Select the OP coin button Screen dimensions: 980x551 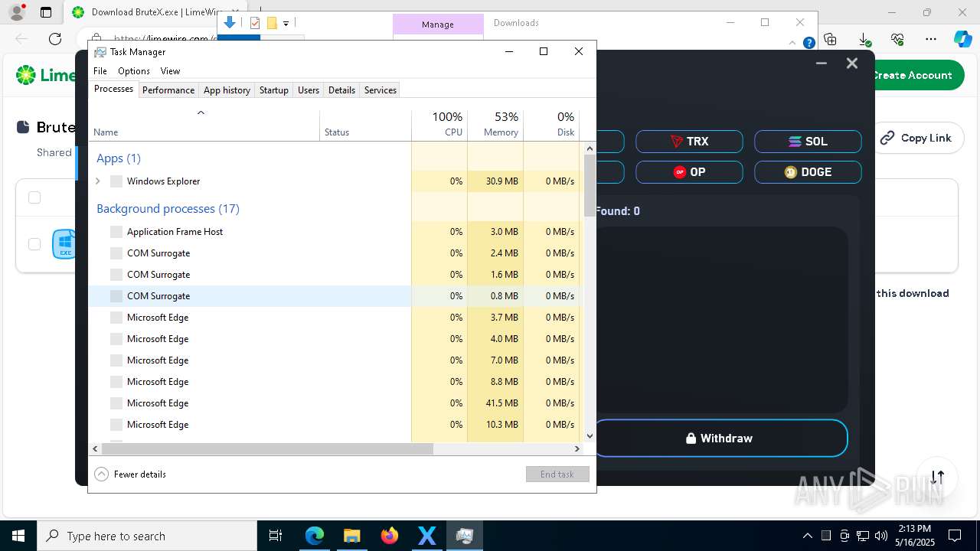[689, 172]
